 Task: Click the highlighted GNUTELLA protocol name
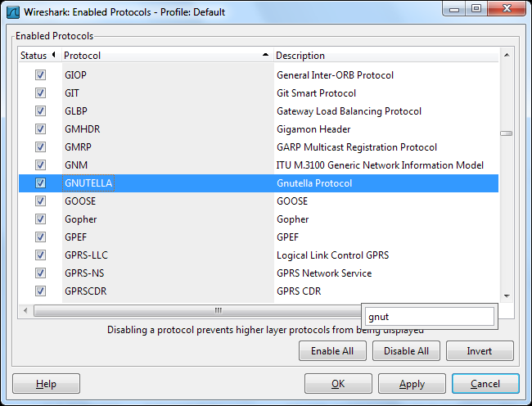(x=88, y=183)
